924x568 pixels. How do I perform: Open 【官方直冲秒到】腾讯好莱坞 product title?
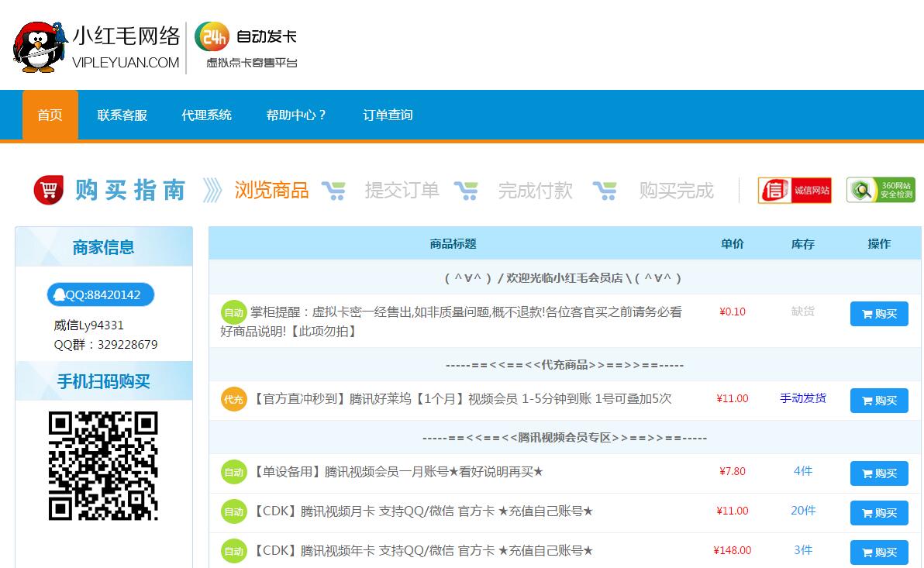tap(461, 399)
